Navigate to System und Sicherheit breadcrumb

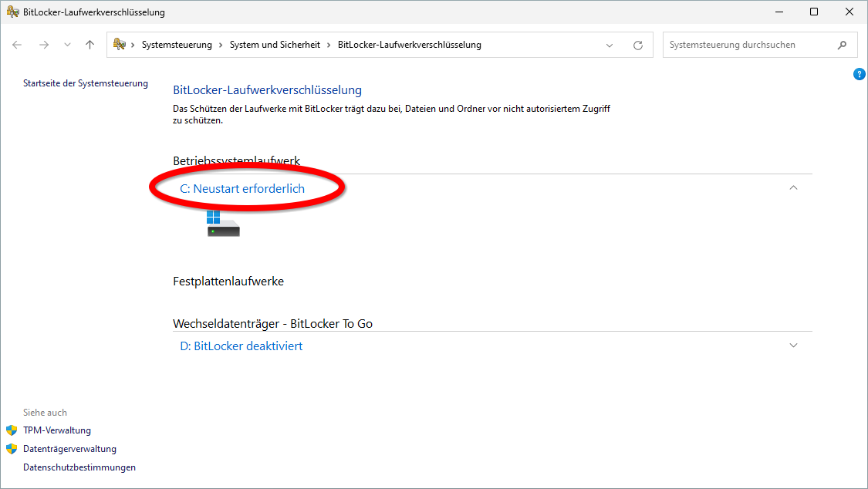click(275, 44)
